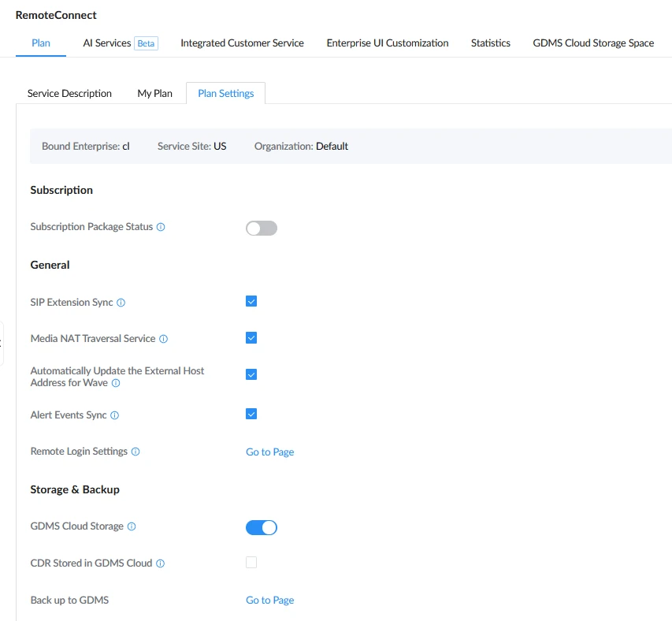Image resolution: width=672 pixels, height=621 pixels.
Task: Follow Go to Page link for Back up to GDMS
Action: tap(270, 600)
